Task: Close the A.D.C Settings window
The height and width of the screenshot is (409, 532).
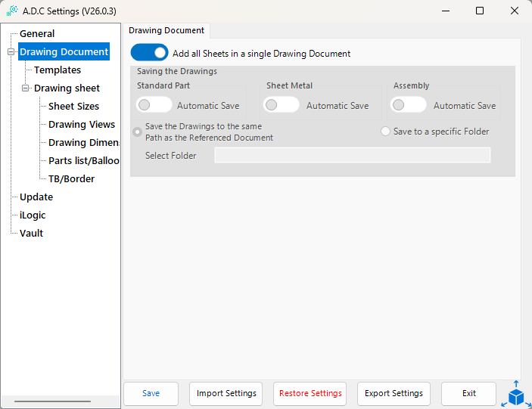Action: (515, 11)
